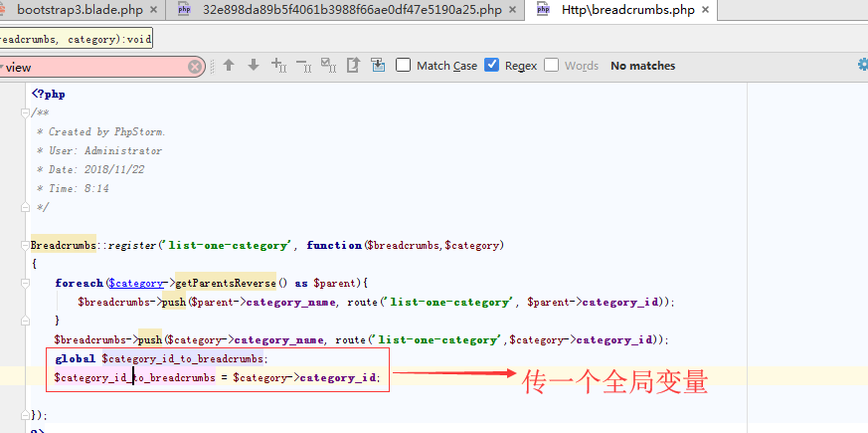868x433 pixels.
Task: Open search results in Find window
Action: tap(353, 66)
